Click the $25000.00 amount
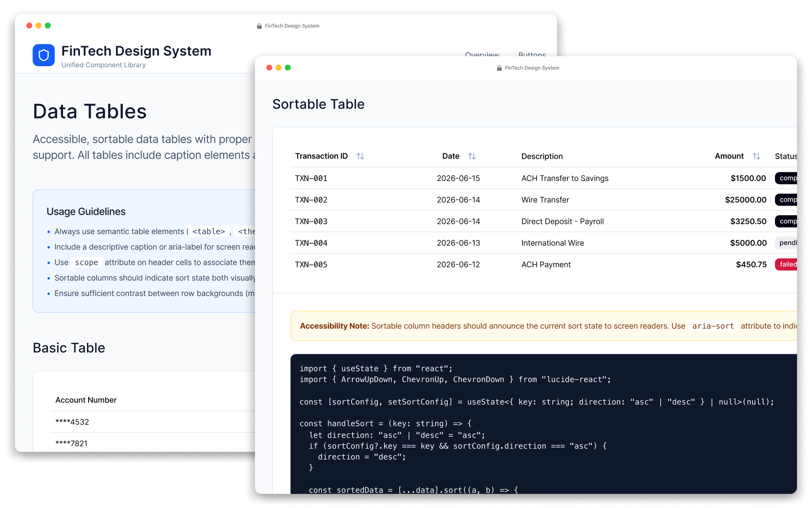The image size is (812, 508). click(x=746, y=200)
